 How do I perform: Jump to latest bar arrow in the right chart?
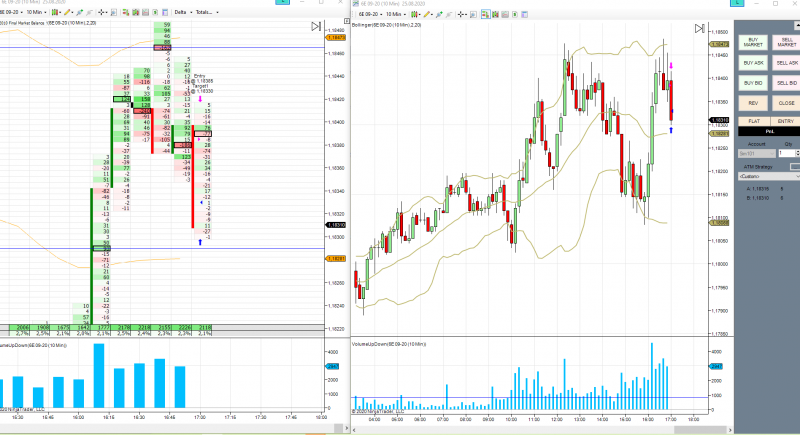(x=699, y=29)
